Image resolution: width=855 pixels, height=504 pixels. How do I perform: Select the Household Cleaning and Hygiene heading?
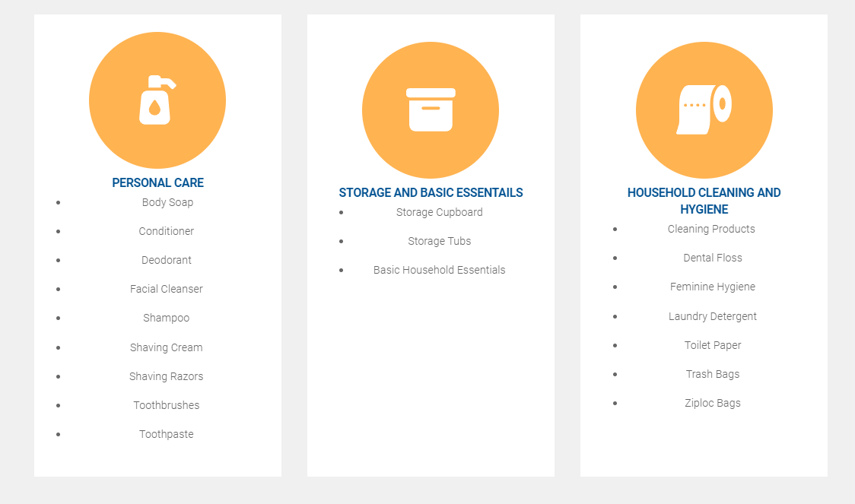[704, 201]
